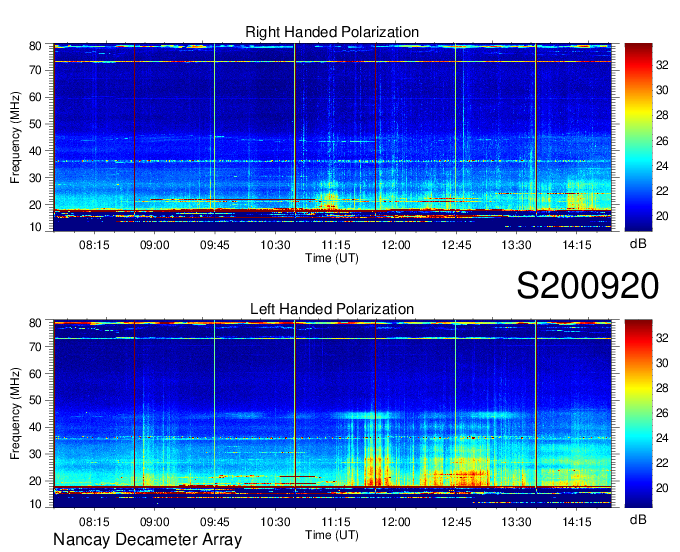
Task: Click the 12:45 time tick on the top plot
Action: 456,245
